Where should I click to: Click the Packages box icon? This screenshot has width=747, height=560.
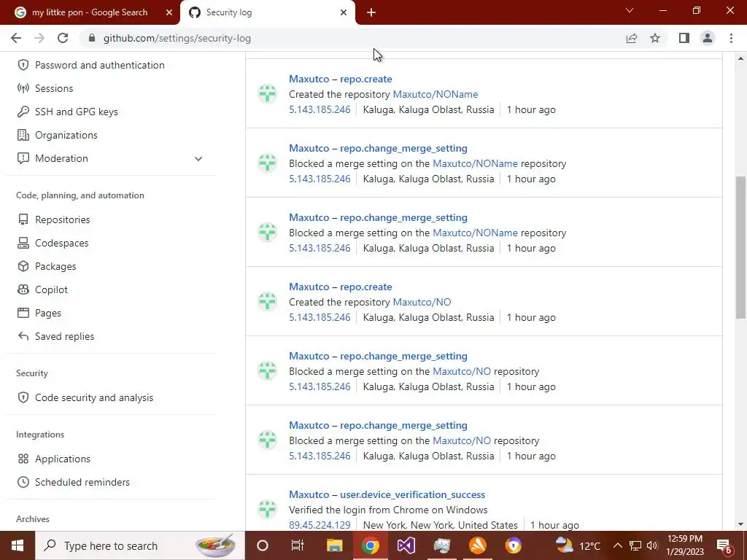coord(23,266)
